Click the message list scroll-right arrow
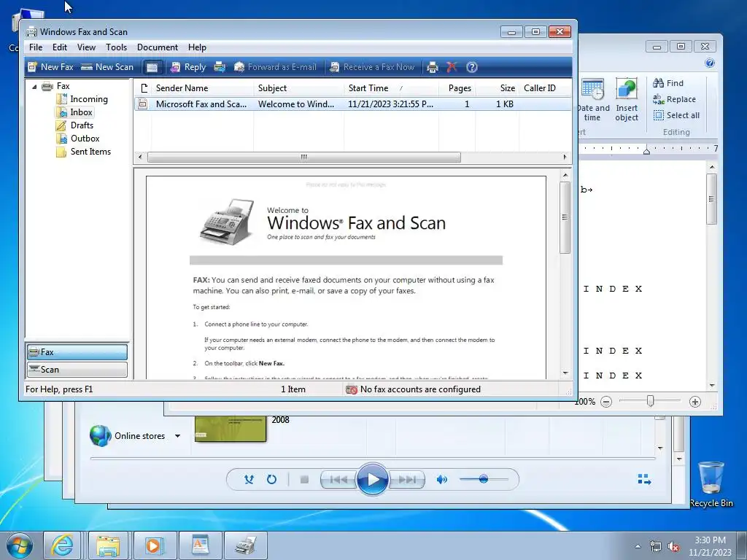 coord(565,157)
